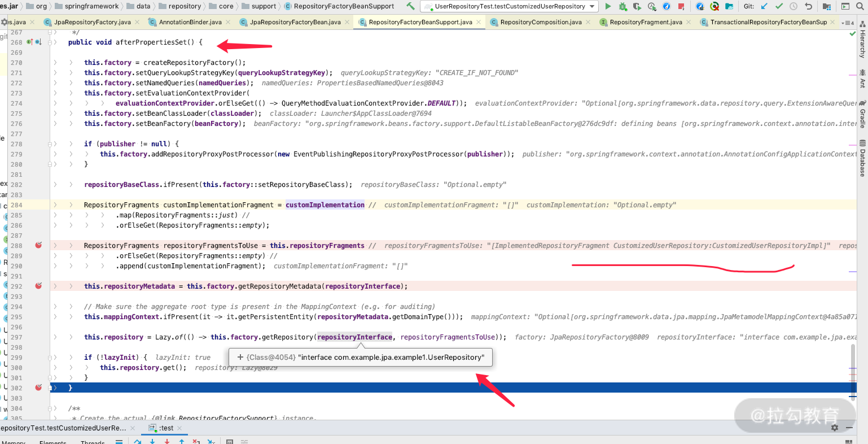Build project with hammer icon

pos(410,6)
